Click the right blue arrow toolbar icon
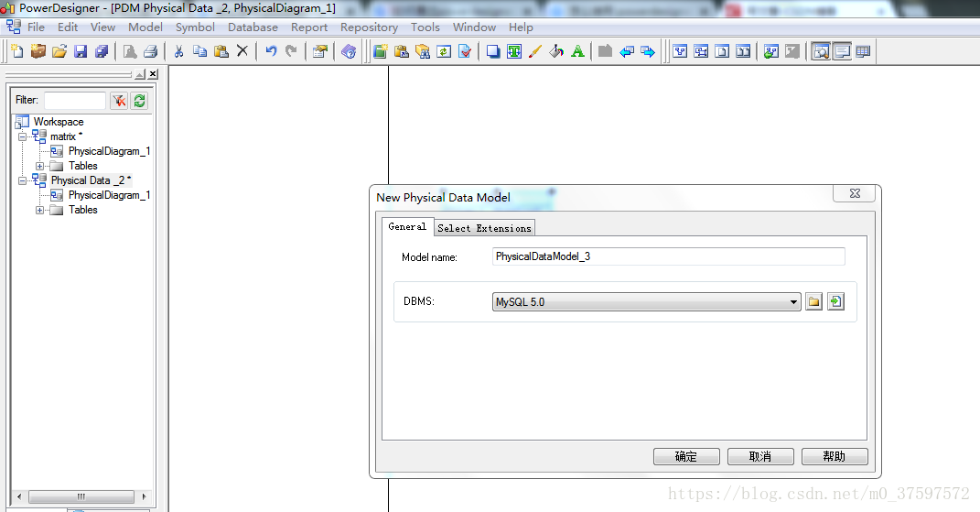 (x=648, y=51)
